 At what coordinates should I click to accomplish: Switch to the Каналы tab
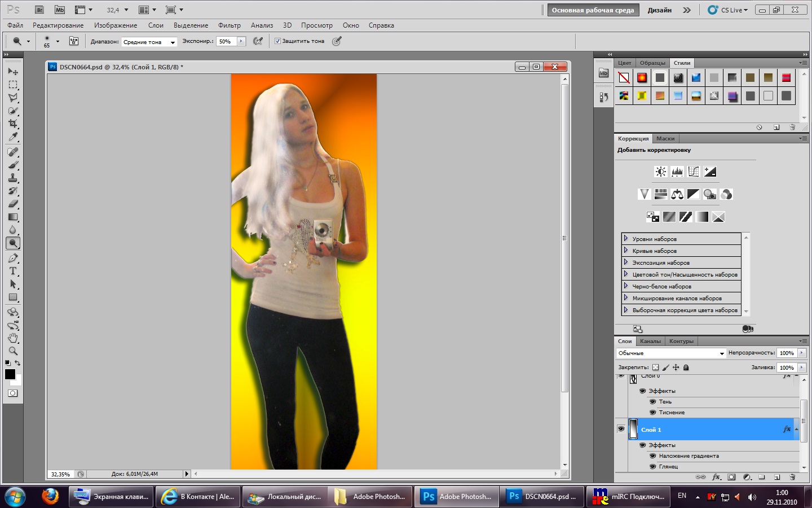click(650, 341)
